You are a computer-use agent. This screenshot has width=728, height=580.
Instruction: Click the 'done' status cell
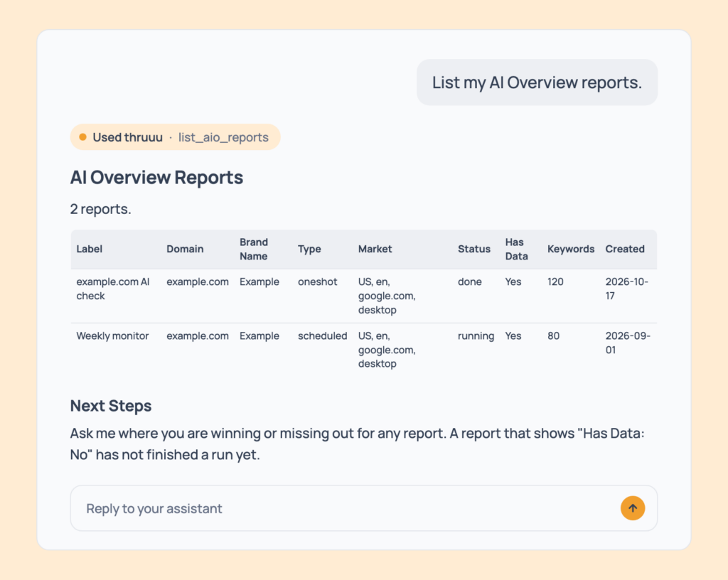click(x=469, y=281)
